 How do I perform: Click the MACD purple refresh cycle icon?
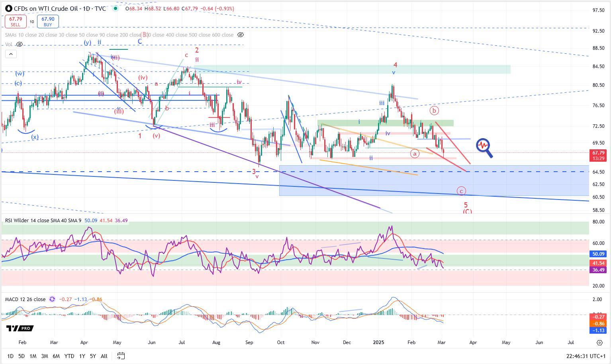coord(52,299)
